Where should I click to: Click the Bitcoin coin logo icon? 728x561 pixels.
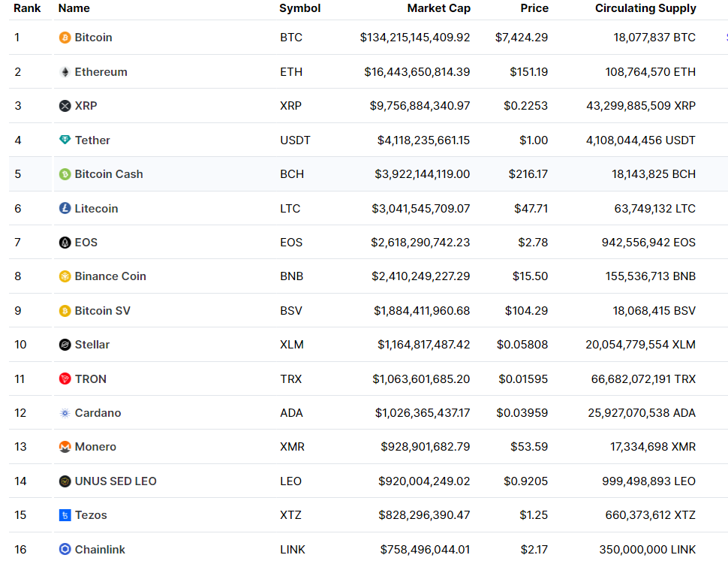[65, 38]
